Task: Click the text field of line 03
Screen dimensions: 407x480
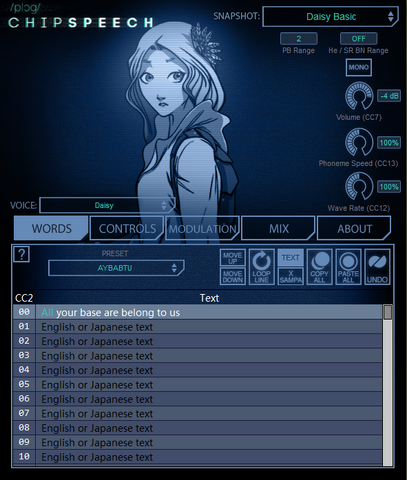Action: pos(209,356)
